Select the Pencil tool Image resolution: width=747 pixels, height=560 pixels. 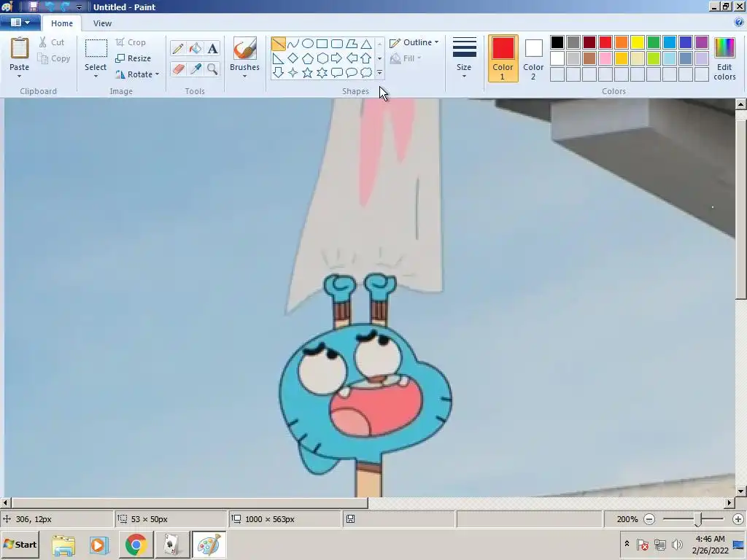[x=178, y=48]
